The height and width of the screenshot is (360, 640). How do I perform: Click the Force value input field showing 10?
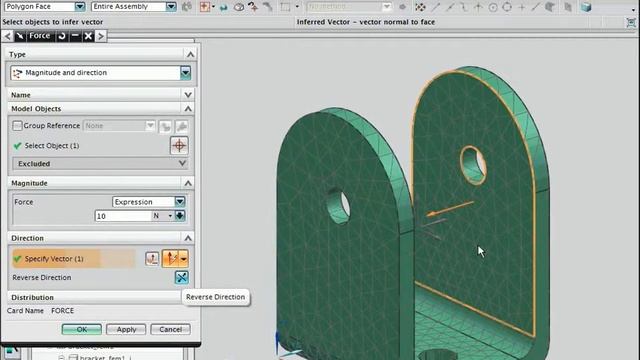pyautogui.click(x=123, y=216)
